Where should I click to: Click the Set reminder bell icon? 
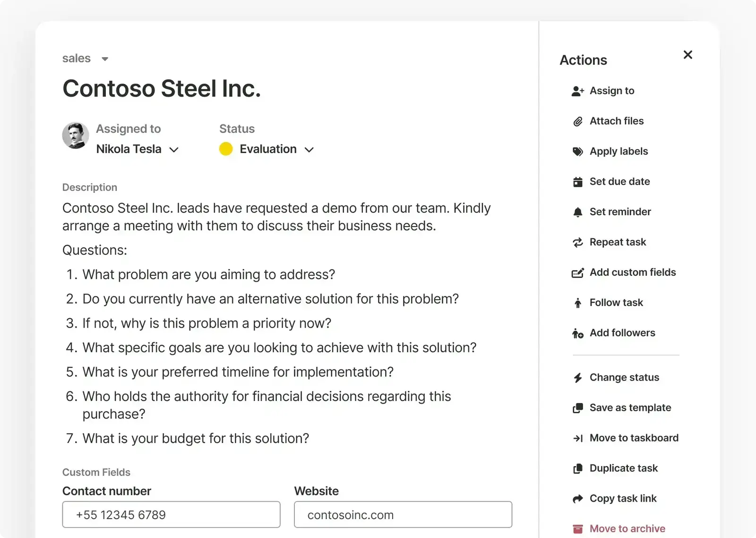(577, 212)
